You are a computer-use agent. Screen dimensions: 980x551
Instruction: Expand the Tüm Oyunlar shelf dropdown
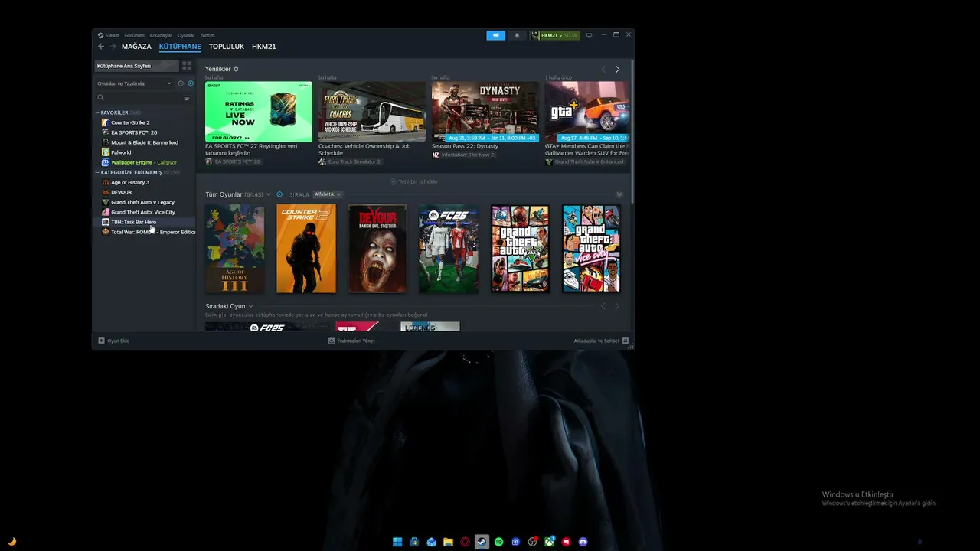(x=268, y=194)
